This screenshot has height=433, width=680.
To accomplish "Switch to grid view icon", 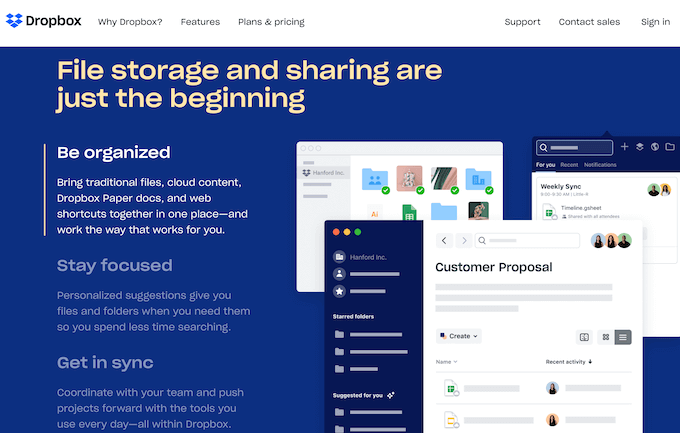I will (606, 337).
